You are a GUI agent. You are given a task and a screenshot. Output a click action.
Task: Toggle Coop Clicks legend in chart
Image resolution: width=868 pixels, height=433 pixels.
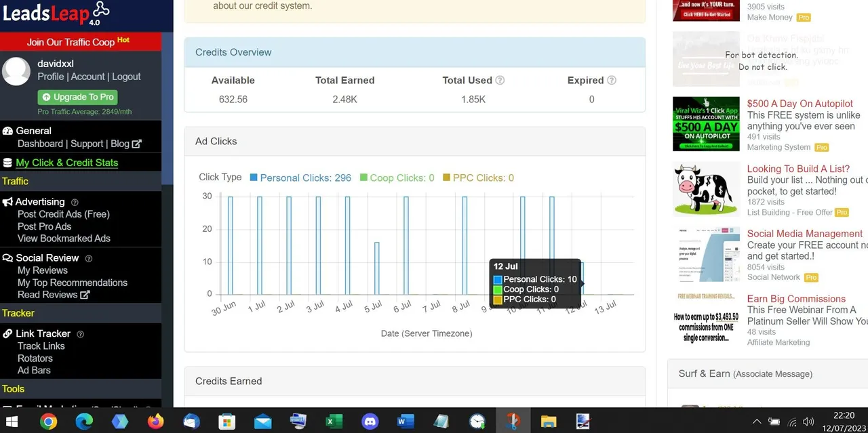pyautogui.click(x=397, y=178)
